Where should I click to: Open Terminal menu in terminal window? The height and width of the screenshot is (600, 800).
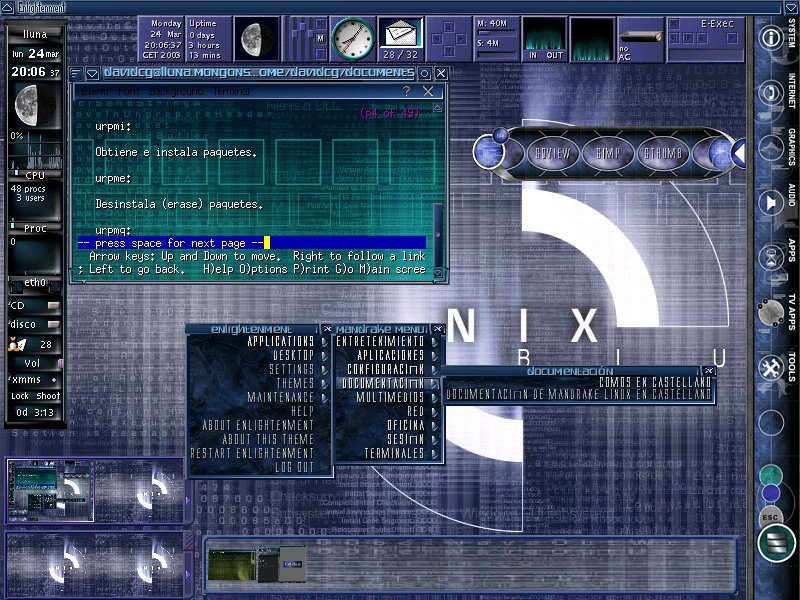(231, 91)
